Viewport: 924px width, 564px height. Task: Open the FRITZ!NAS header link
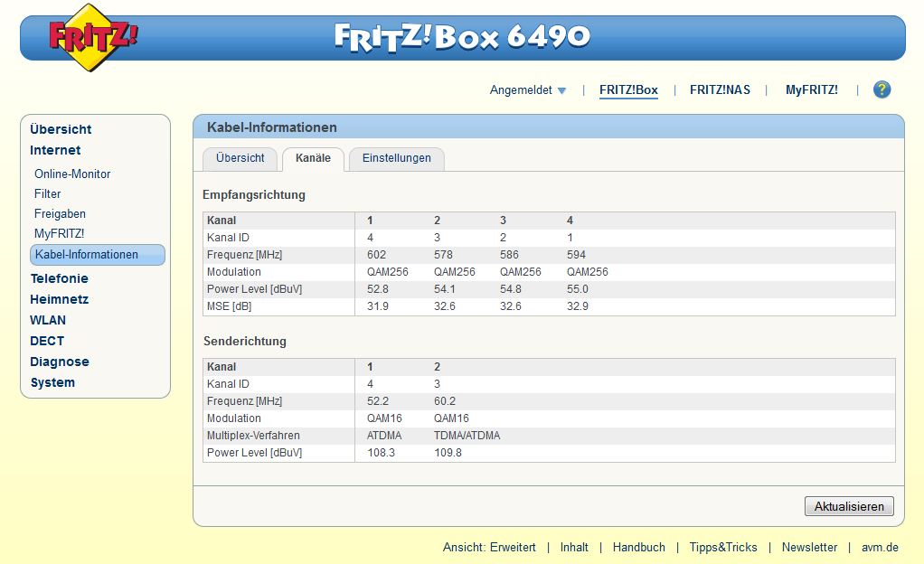(x=720, y=90)
